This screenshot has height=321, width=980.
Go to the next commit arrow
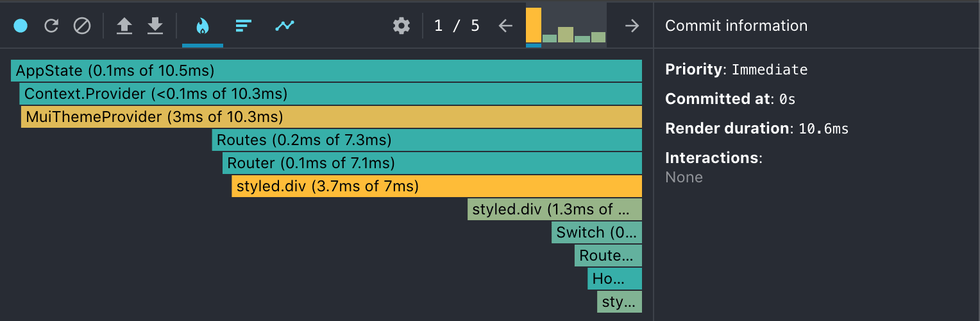click(x=632, y=26)
